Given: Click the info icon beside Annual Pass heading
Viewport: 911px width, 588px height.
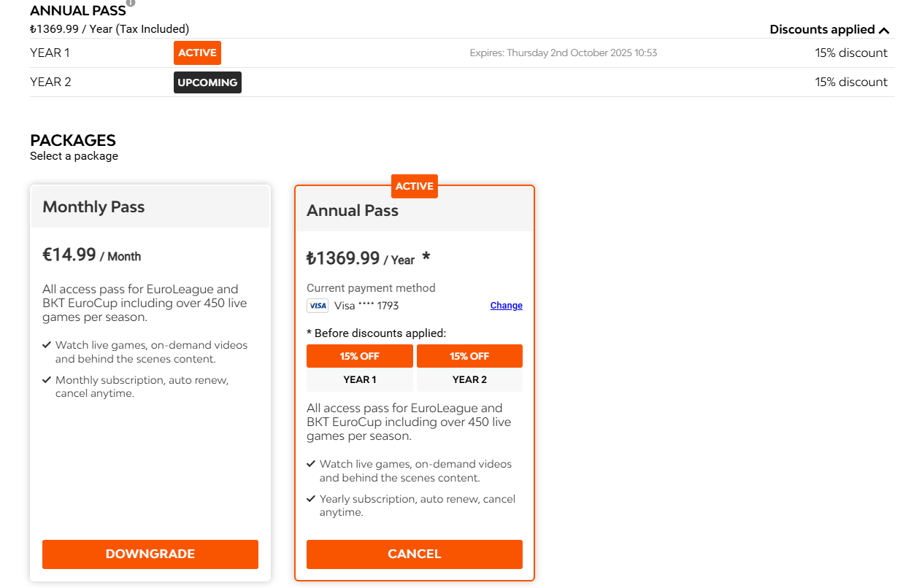Looking at the screenshot, I should pos(131,3).
